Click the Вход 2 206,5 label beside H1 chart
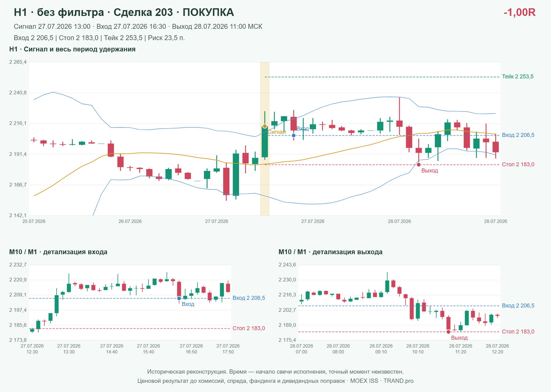This screenshot has width=551, height=392. 518,135
